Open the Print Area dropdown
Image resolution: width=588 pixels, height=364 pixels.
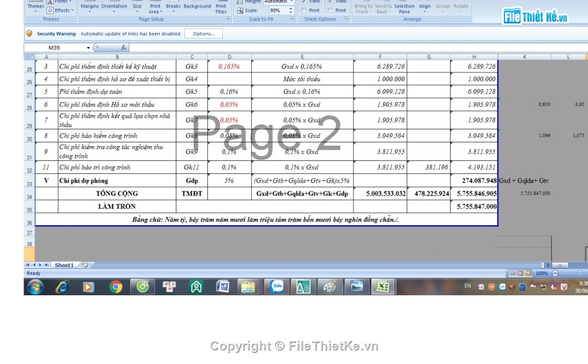[x=155, y=7]
